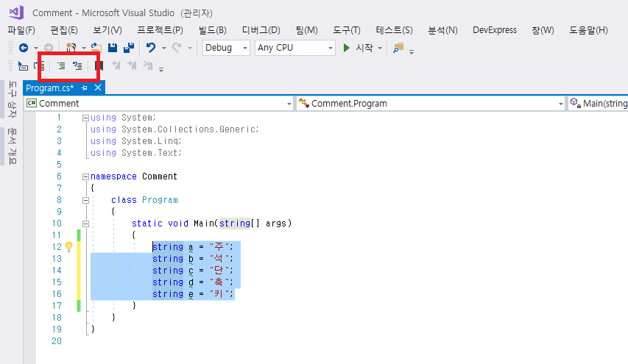Click the text 'static void Main' on line 10

coord(174,224)
